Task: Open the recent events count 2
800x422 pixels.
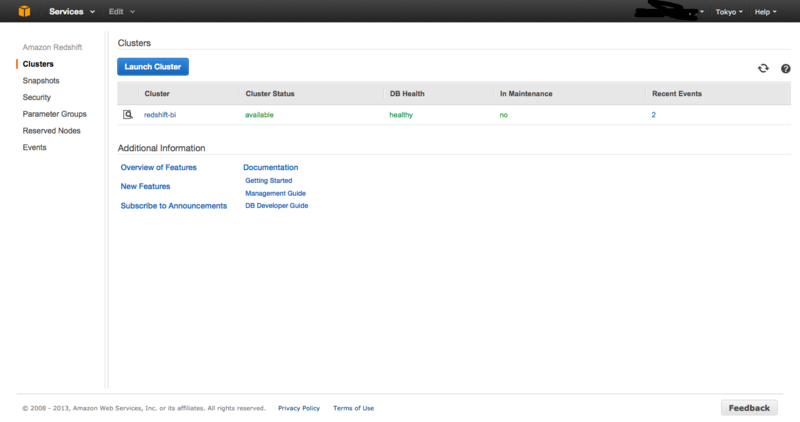Action: tap(654, 115)
